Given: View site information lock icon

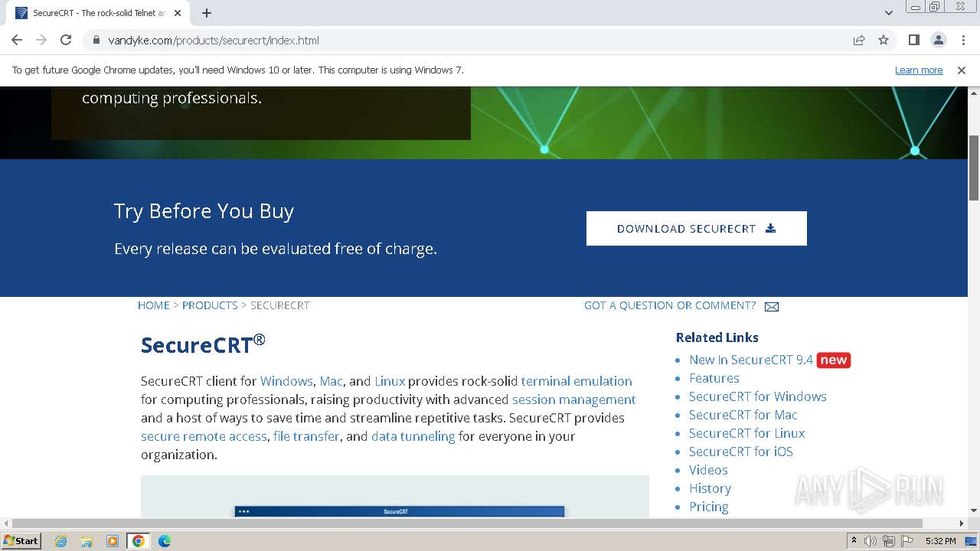Looking at the screenshot, I should click(96, 40).
